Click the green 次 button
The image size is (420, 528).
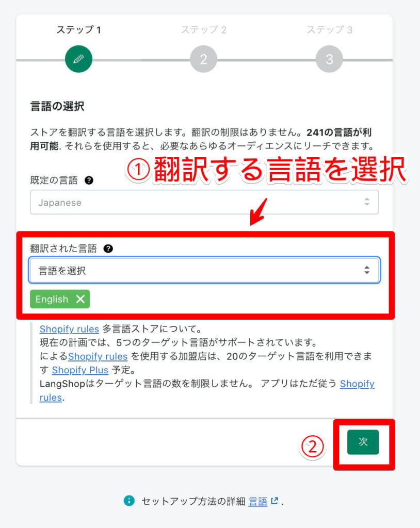click(363, 442)
